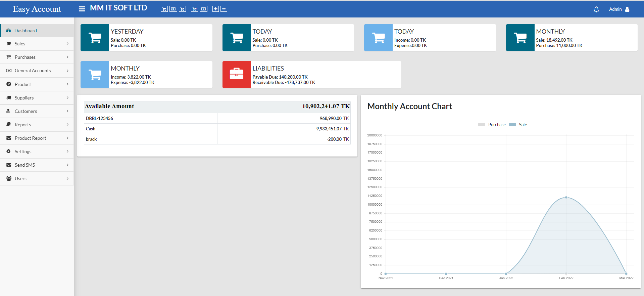Open notifications via the bell icon
The image size is (644, 296).
click(x=596, y=9)
